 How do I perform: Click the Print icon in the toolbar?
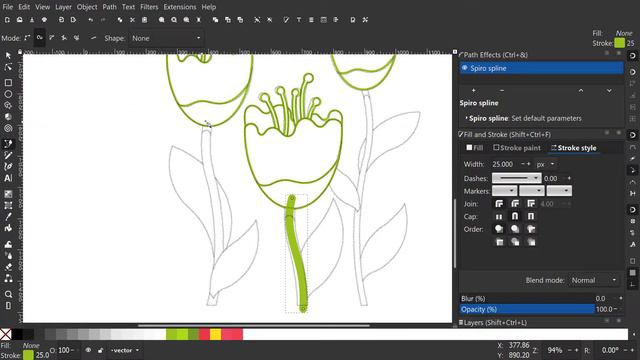(44, 20)
